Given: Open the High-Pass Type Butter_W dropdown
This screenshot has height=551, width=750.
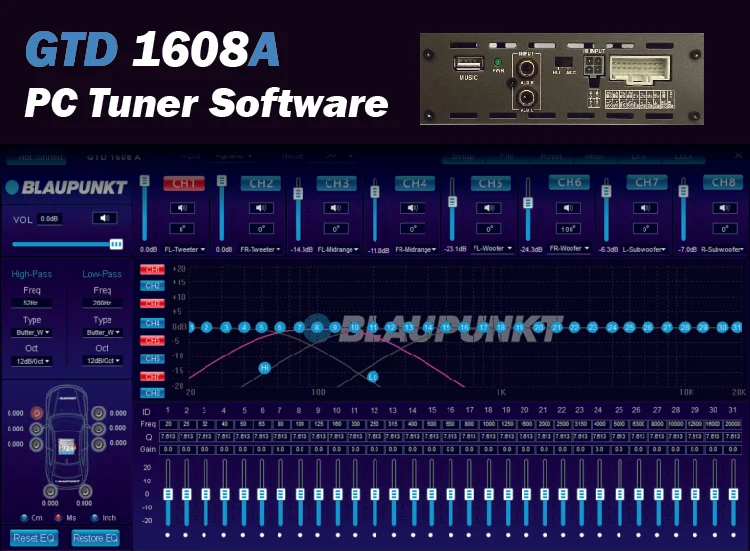Looking at the screenshot, I should (31, 332).
